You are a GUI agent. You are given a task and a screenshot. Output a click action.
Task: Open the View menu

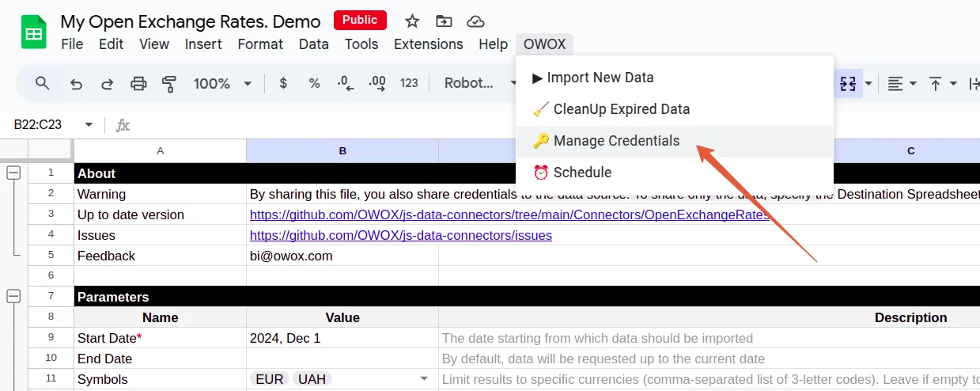(x=154, y=44)
